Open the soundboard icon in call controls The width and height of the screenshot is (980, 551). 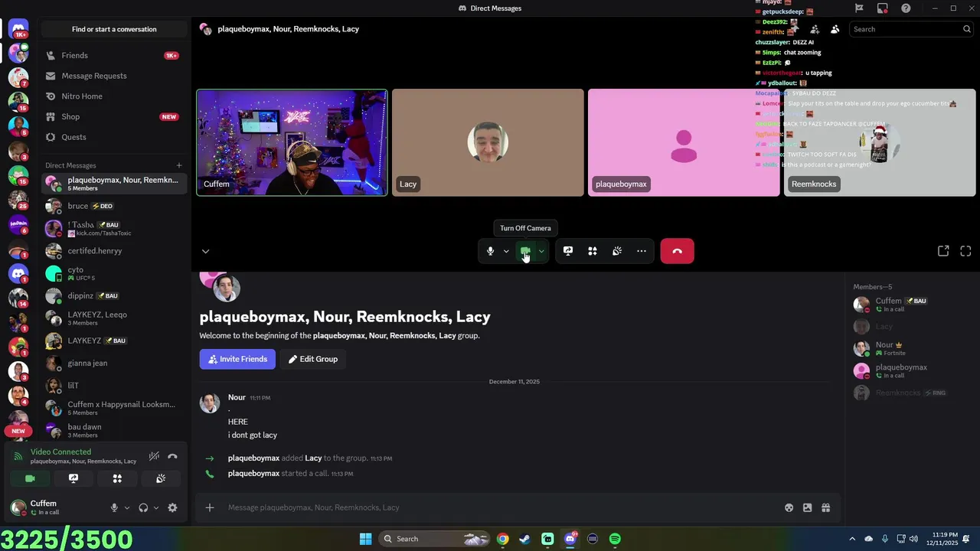617,251
